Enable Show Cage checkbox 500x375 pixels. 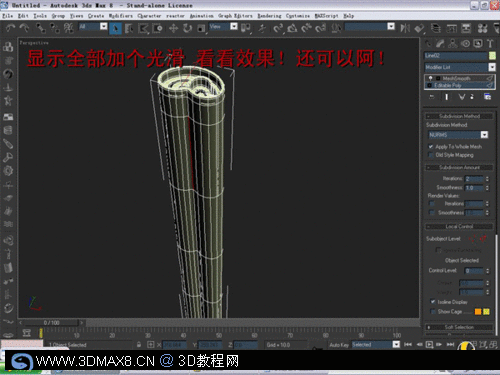click(433, 311)
